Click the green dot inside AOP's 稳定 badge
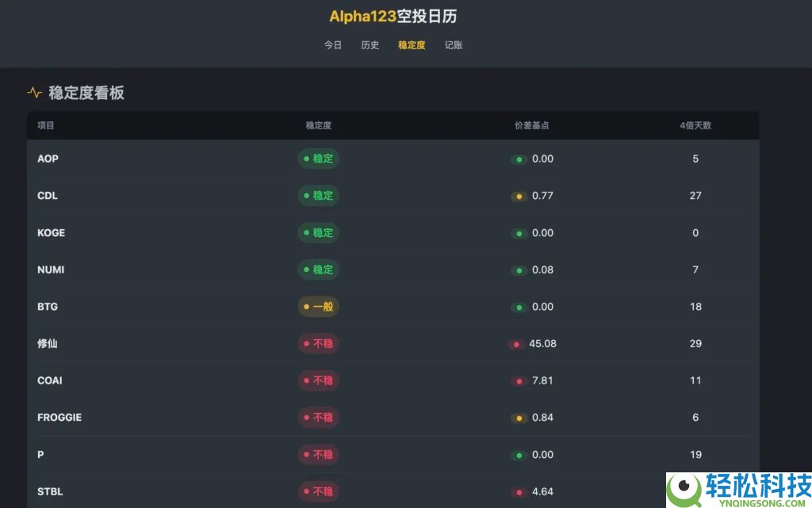This screenshot has width=812, height=508. 306,159
